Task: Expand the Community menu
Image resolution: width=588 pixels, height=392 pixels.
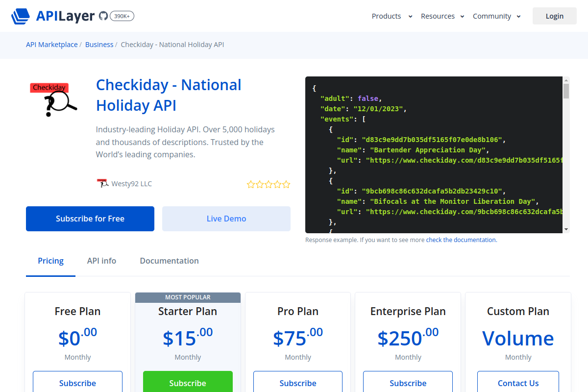Action: pyautogui.click(x=497, y=16)
